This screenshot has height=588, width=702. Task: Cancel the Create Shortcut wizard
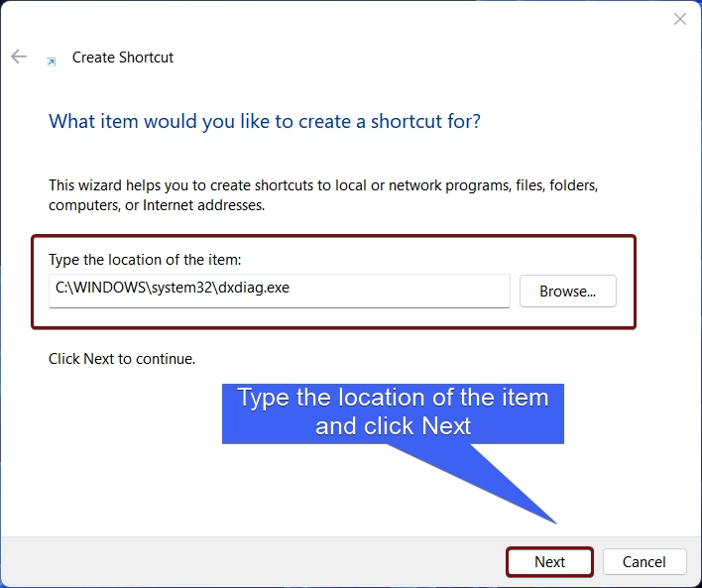(644, 561)
